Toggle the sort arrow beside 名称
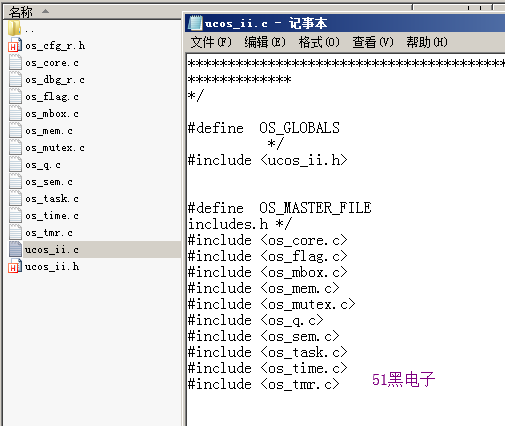Viewport: 505px width, 426px height. click(x=46, y=12)
